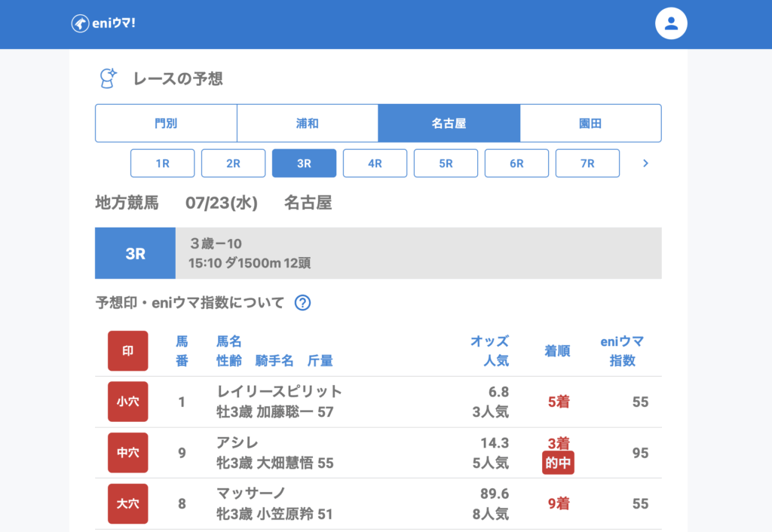This screenshot has width=772, height=532.
Task: Click the red 的中 hit badge
Action: click(558, 463)
